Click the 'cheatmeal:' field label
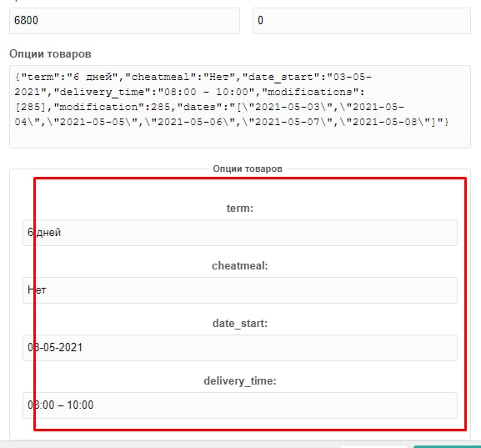Screen dimensions: 481x448 (240, 265)
